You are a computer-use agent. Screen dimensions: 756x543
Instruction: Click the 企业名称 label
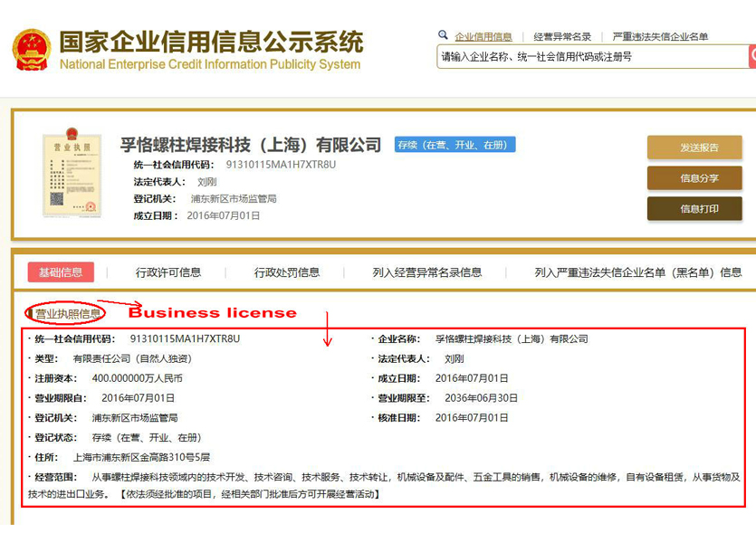tap(398, 339)
